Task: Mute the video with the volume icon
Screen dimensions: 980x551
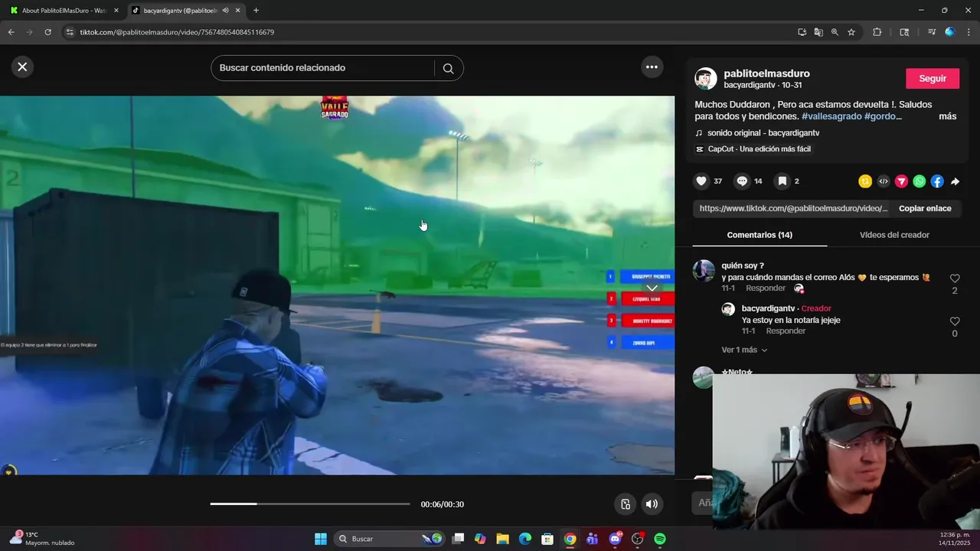Action: (652, 504)
